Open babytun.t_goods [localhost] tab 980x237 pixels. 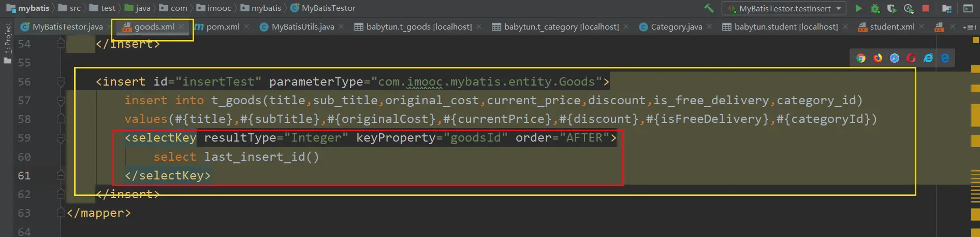413,27
